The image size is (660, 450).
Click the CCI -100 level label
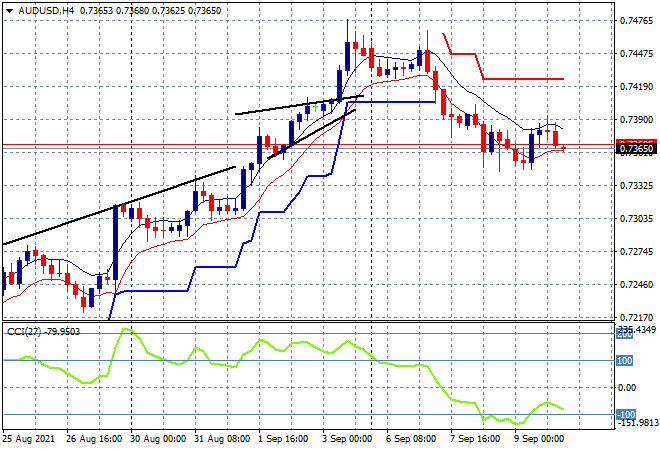pos(626,415)
